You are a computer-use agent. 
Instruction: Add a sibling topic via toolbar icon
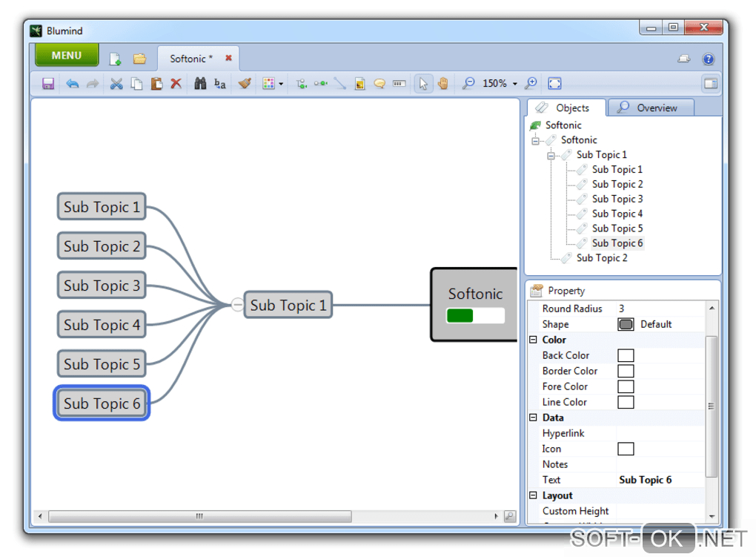(x=321, y=84)
